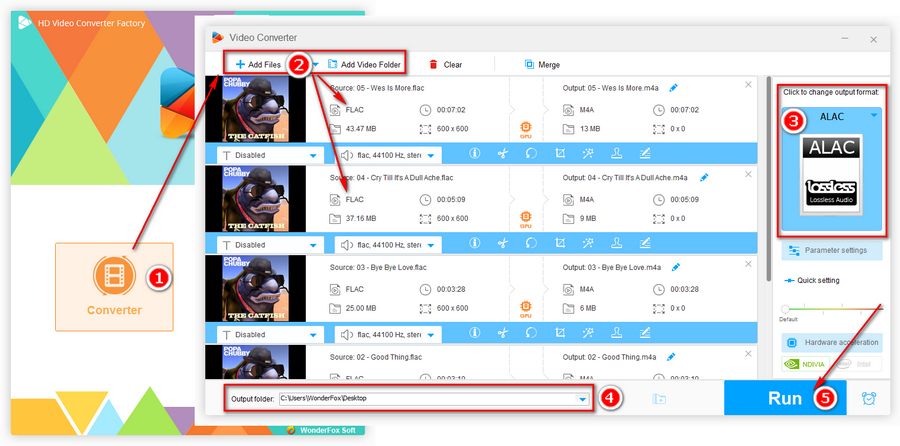Viewport: 900px width, 446px height.
Task: Open the watermark stamp for Cry Till It's A Dull Ache
Action: (x=616, y=243)
